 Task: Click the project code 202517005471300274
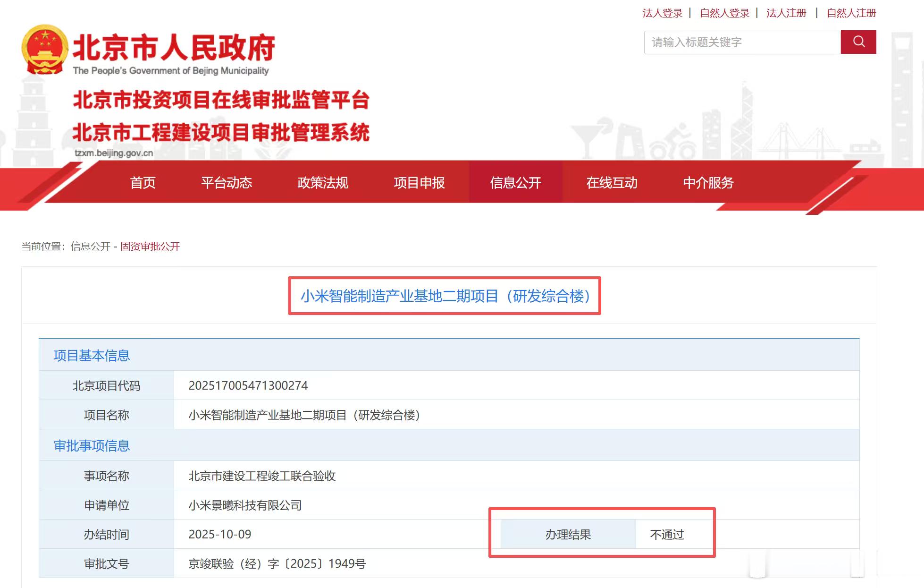click(x=248, y=386)
